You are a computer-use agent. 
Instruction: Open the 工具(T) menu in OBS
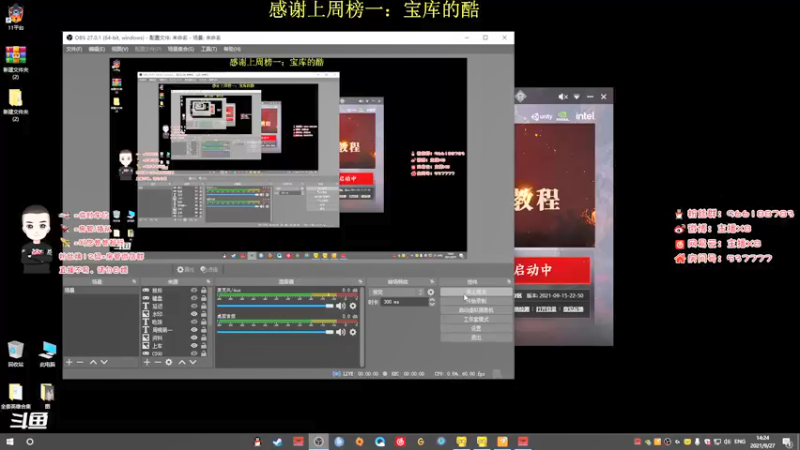pyautogui.click(x=209, y=49)
